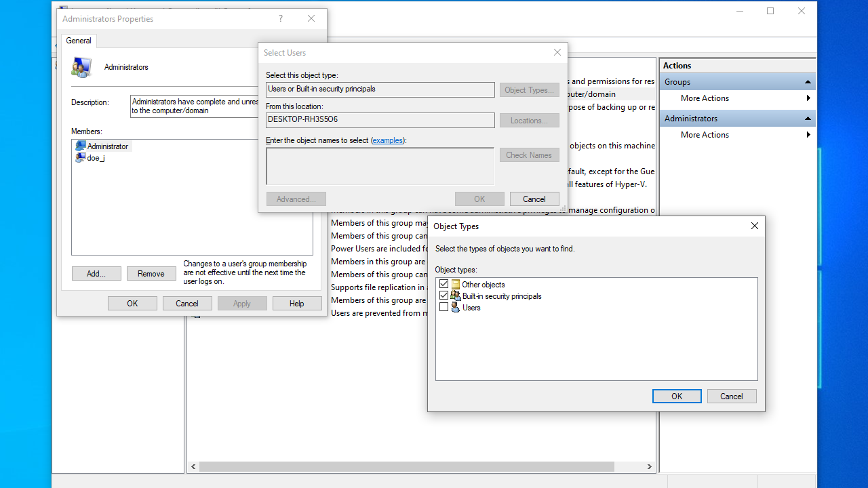Uncheck Built-in security principals checkbox

[444, 296]
